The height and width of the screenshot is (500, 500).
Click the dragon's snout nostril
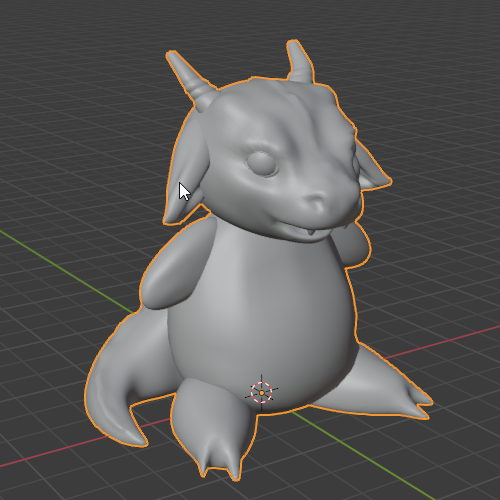click(315, 201)
